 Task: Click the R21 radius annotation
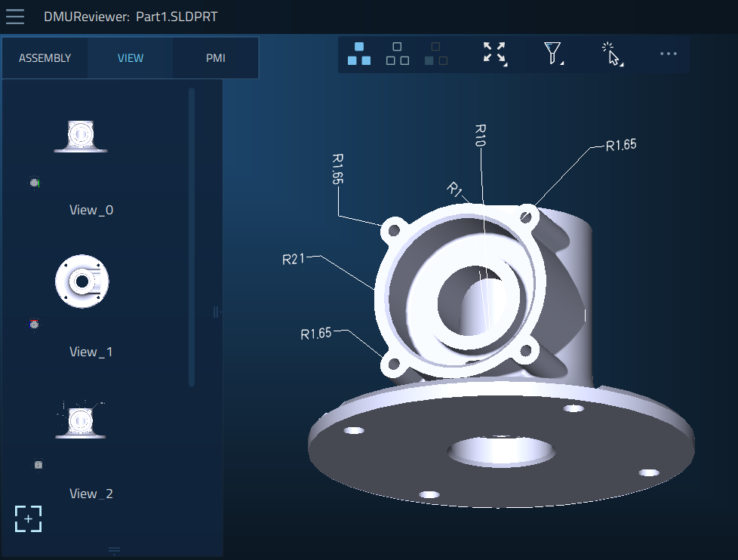point(293,258)
